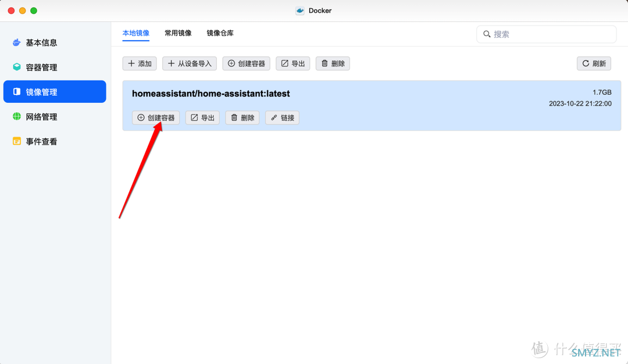The width and height of the screenshot is (628, 364).
Task: Click 从设备导入 button
Action: point(190,63)
